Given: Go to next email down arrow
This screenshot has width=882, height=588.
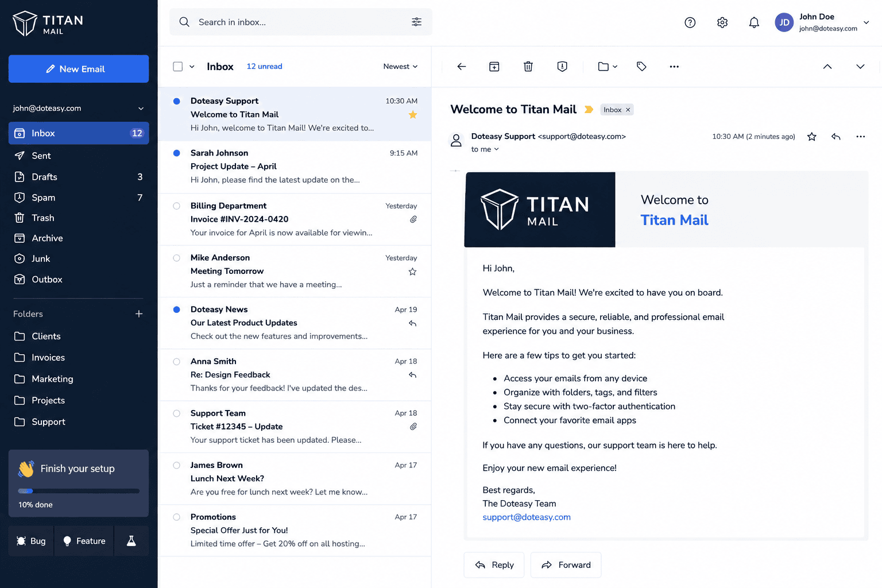Looking at the screenshot, I should [860, 67].
